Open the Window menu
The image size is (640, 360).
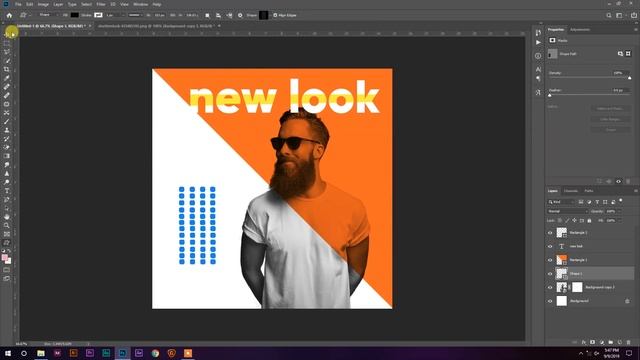point(140,4)
